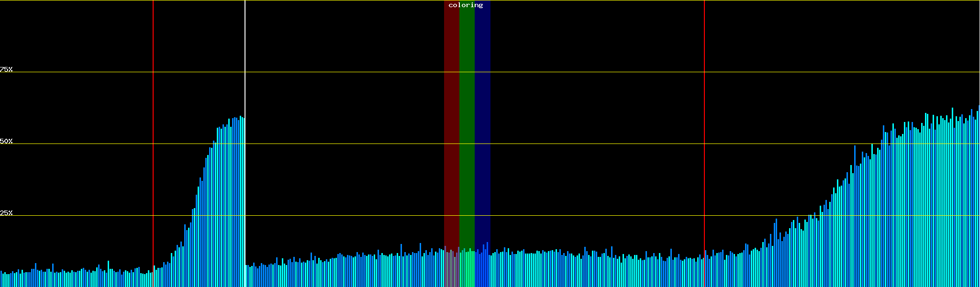Select the dark blue coloring band
Viewport: 980px width, 287px height.
pyautogui.click(x=482, y=120)
